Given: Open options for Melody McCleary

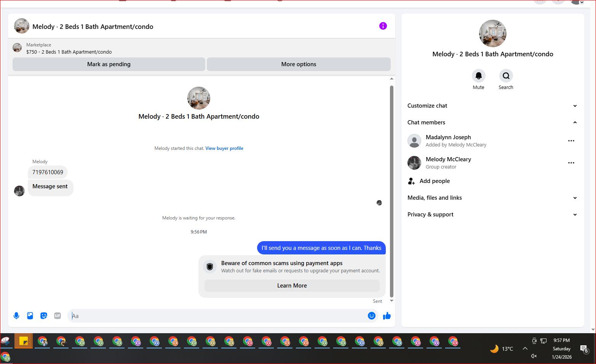Looking at the screenshot, I should (571, 163).
